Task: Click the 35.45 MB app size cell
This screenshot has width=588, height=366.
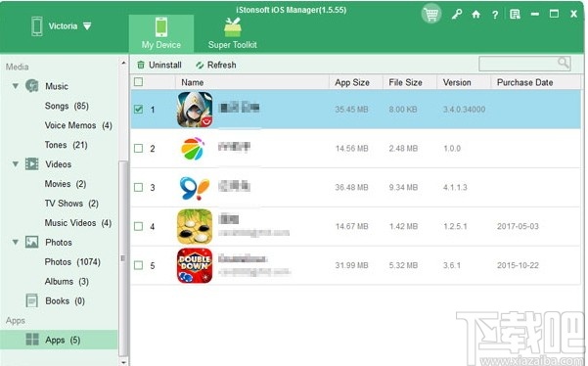Action: tap(351, 110)
